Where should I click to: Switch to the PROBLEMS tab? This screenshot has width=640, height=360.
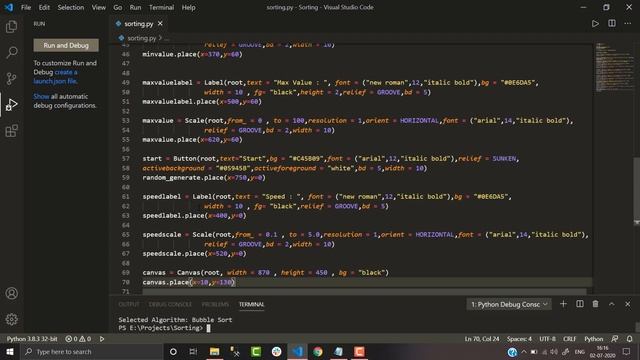click(215, 304)
